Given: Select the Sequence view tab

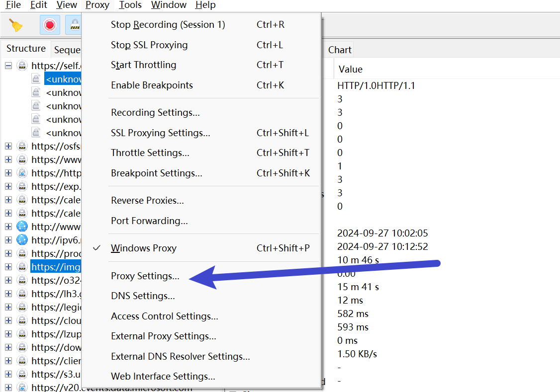Looking at the screenshot, I should coord(67,50).
